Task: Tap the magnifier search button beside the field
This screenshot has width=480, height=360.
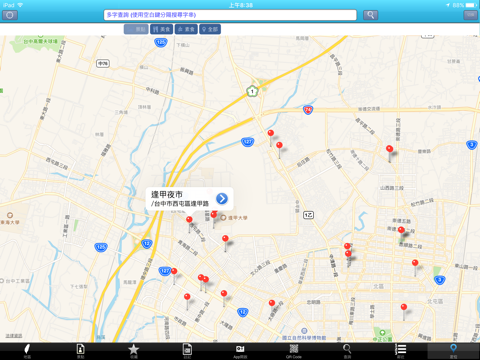Action: click(370, 15)
